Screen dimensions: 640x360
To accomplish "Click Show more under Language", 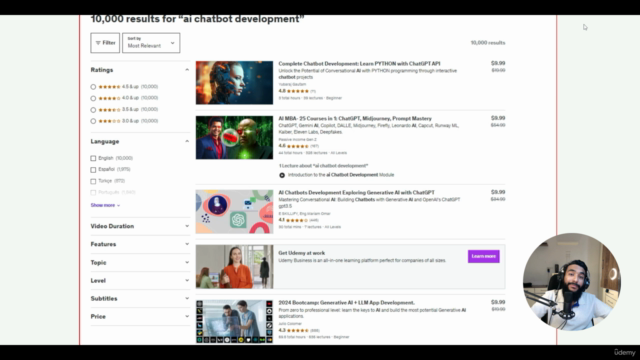I will click(x=105, y=205).
